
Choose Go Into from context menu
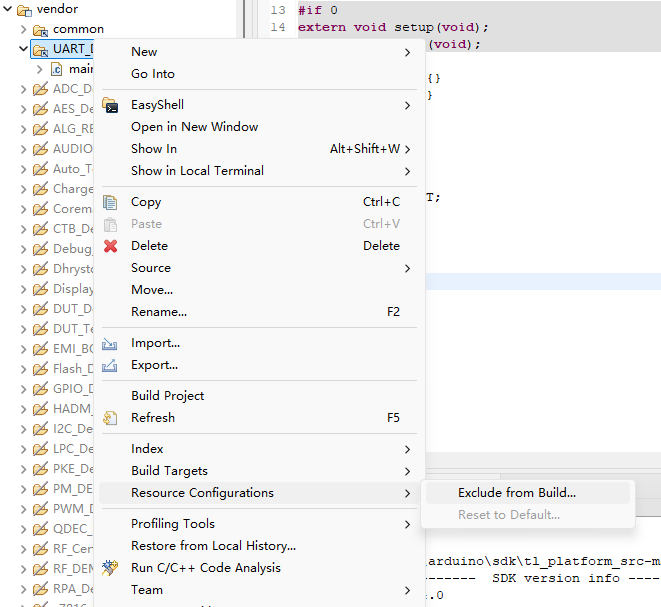[259, 74]
